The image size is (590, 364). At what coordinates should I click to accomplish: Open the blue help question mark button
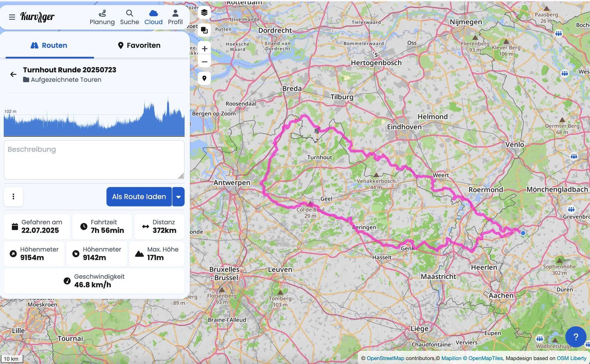click(575, 337)
